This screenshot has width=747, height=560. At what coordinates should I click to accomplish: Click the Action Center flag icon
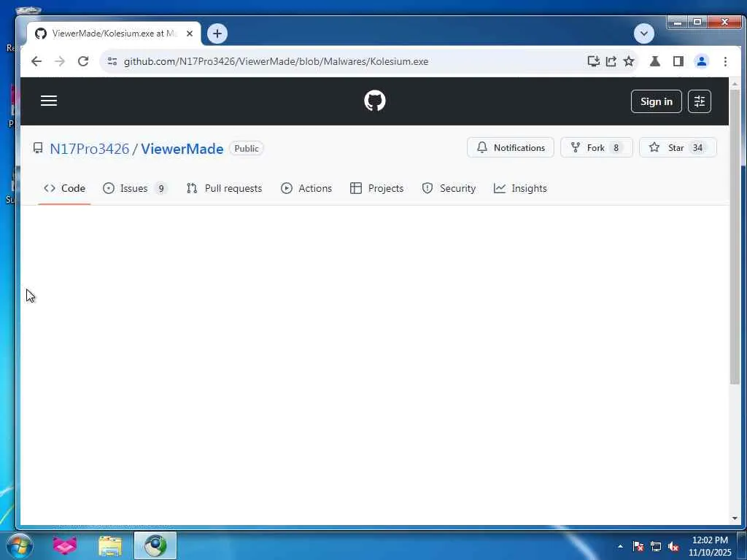(x=638, y=546)
